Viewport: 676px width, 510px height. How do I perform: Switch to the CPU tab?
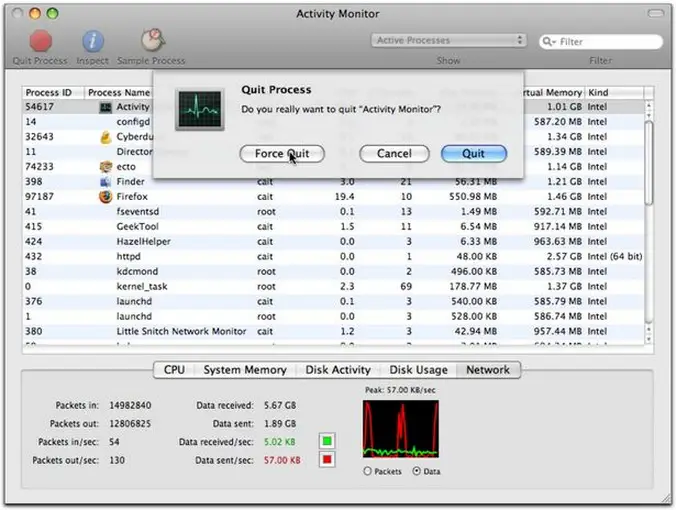tap(174, 370)
